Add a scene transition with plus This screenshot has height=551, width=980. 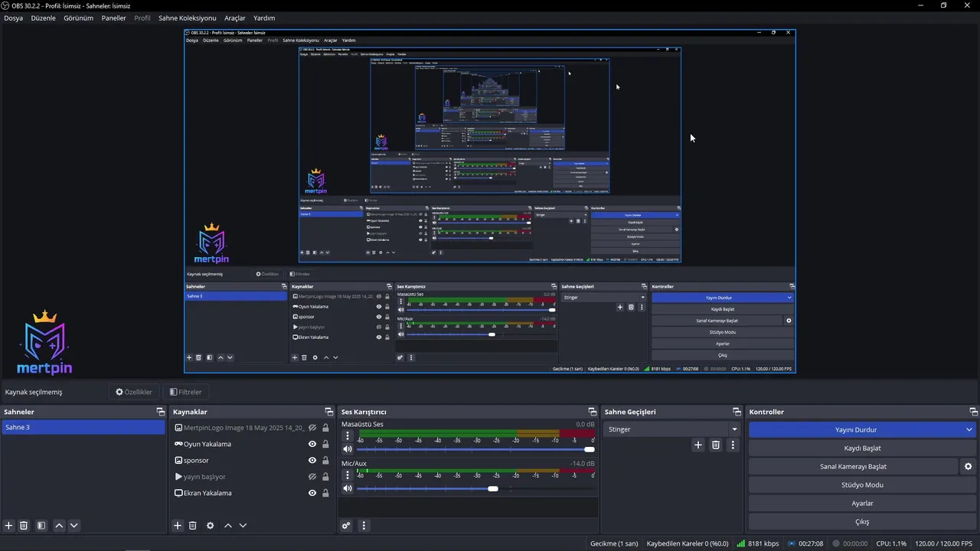[x=698, y=445]
